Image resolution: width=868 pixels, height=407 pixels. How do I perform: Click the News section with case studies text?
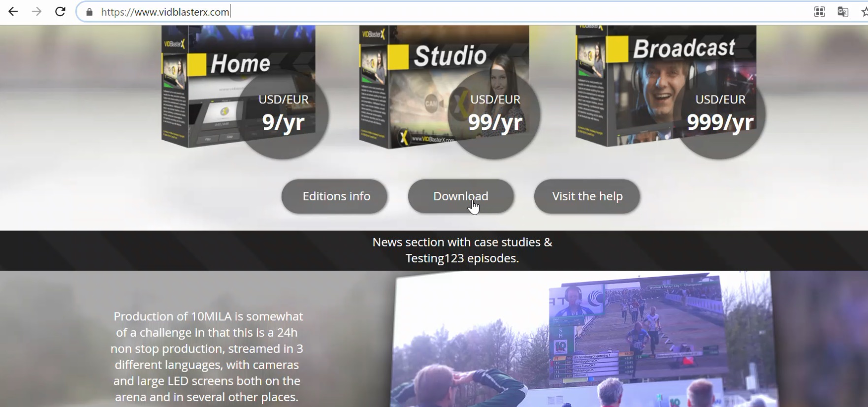(x=462, y=242)
